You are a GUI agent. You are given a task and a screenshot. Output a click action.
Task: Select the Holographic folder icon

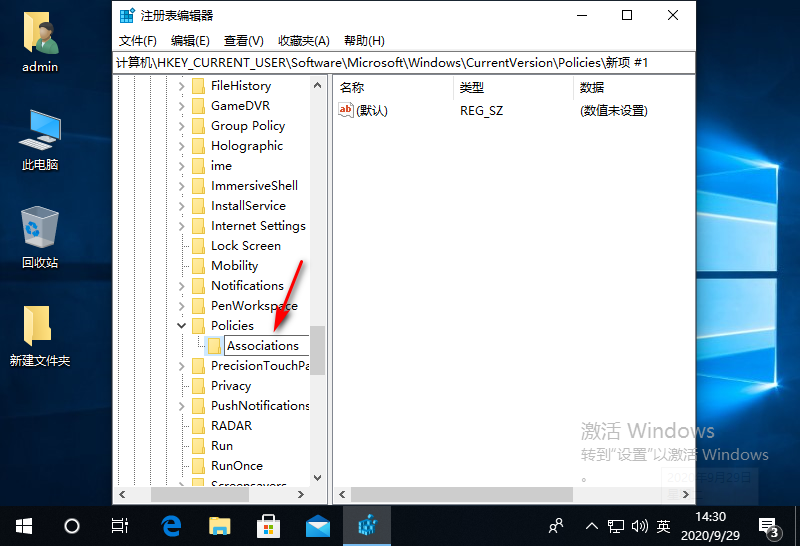click(198, 146)
